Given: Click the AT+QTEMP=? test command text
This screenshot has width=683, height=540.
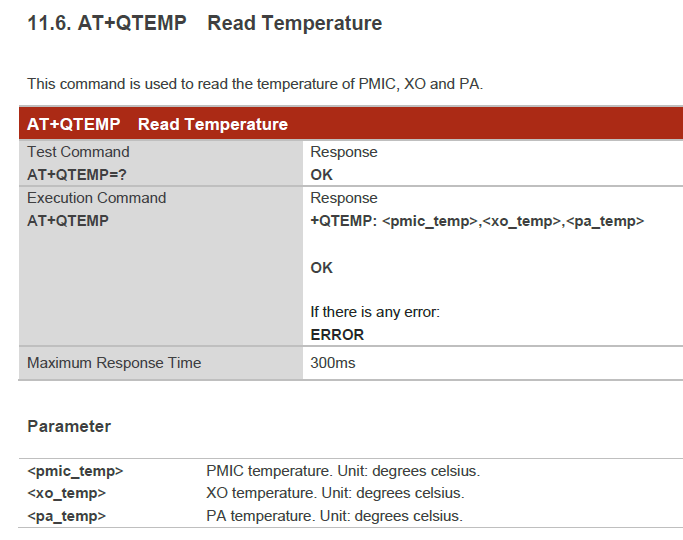Looking at the screenshot, I should point(77,174).
